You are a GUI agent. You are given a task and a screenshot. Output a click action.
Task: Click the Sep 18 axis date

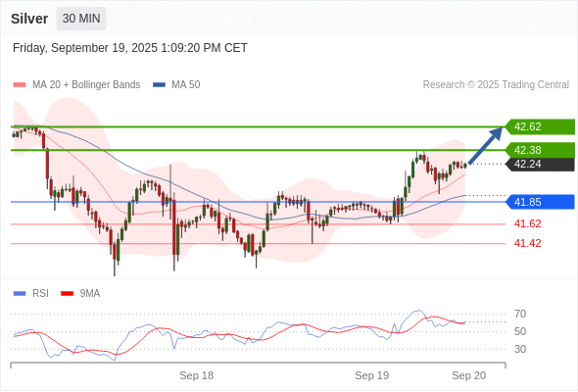[x=197, y=375]
